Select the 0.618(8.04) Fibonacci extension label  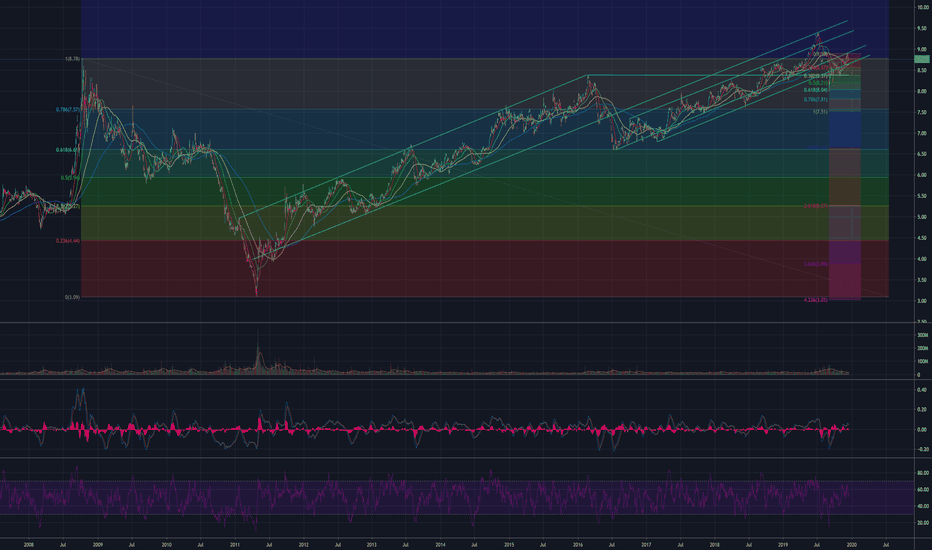[x=816, y=90]
